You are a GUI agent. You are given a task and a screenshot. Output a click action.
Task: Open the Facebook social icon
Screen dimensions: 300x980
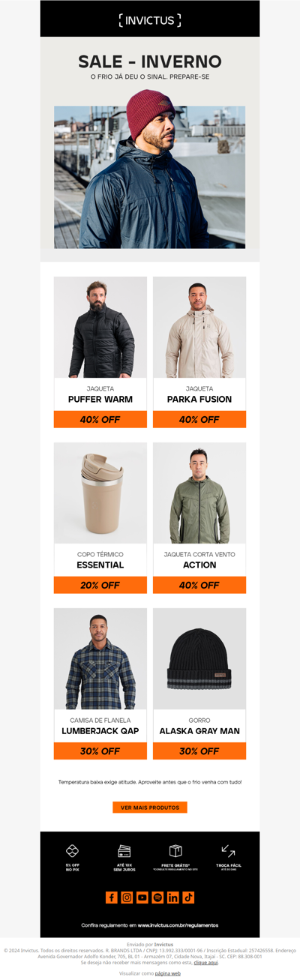[111, 898]
